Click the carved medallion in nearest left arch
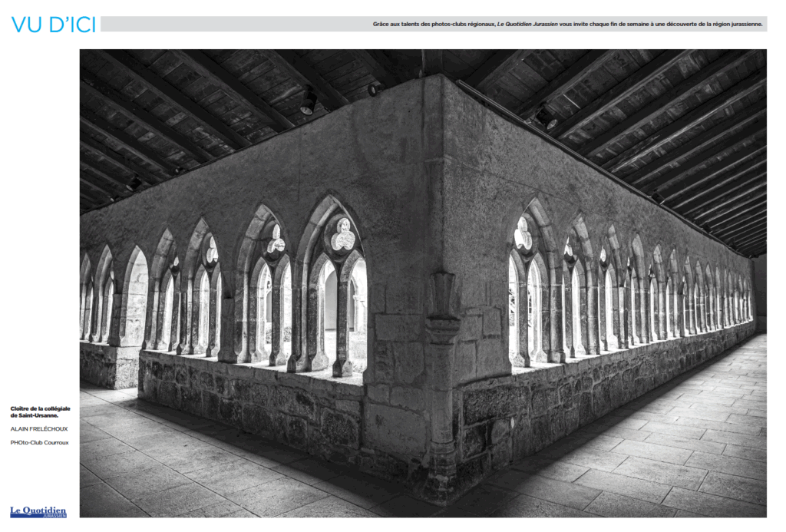The height and width of the screenshot is (532, 786). (x=343, y=236)
